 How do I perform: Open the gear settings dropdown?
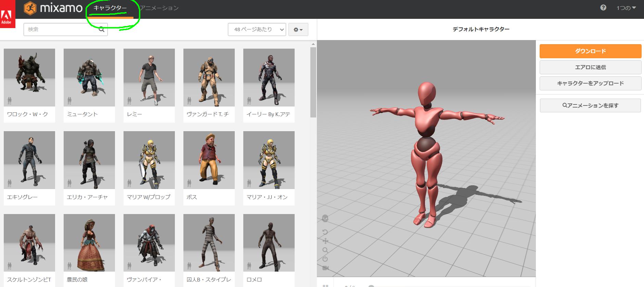(x=298, y=29)
